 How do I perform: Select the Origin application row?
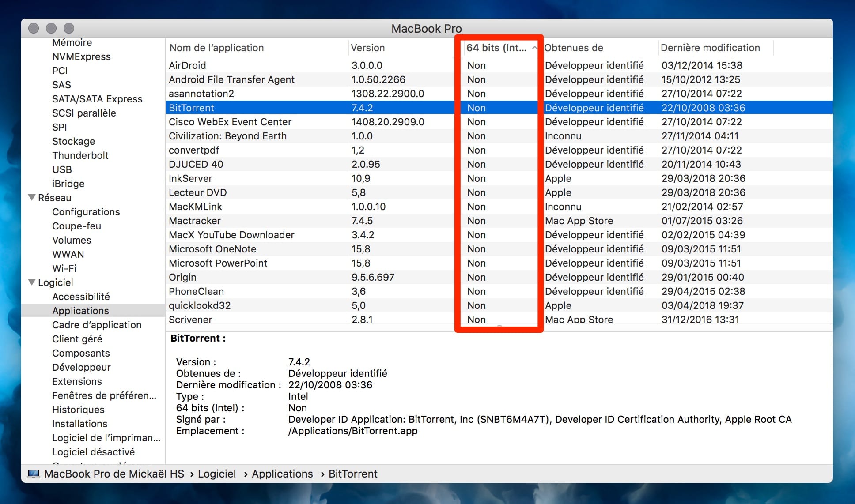pyautogui.click(x=499, y=277)
